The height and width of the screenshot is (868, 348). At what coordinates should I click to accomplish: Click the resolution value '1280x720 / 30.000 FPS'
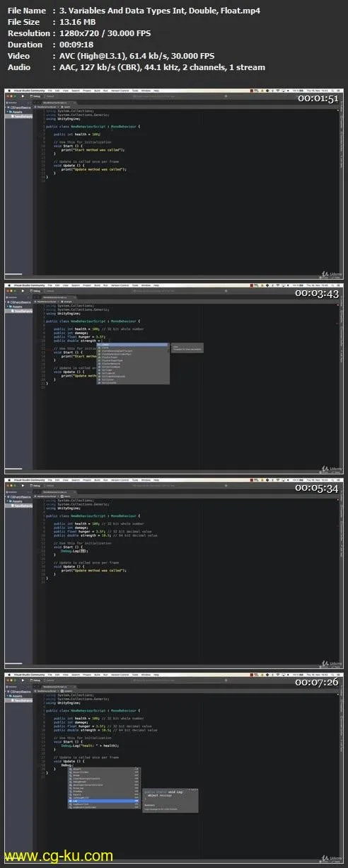(104, 33)
